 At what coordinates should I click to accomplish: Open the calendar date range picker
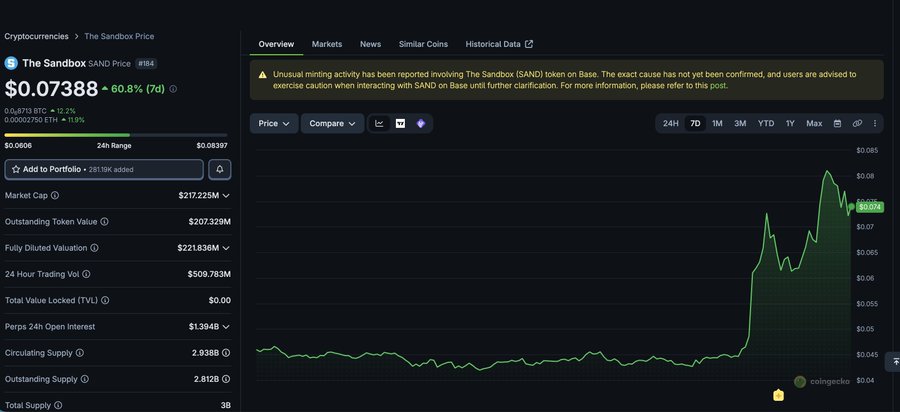coord(837,123)
